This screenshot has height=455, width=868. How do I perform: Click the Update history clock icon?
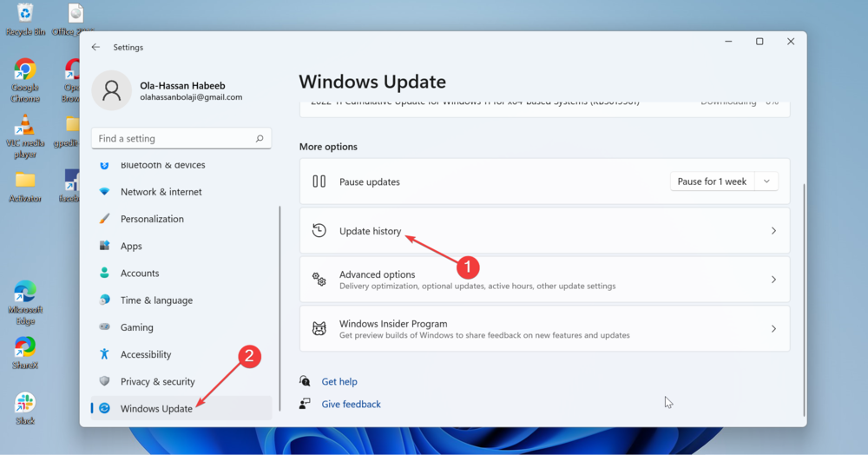pos(319,231)
